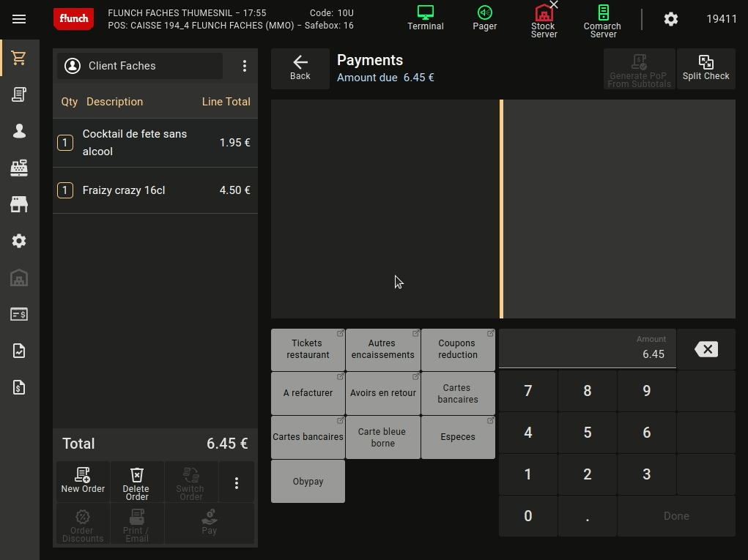Click the Split Check button
Viewport: 748px width, 560px height.
pyautogui.click(x=706, y=68)
